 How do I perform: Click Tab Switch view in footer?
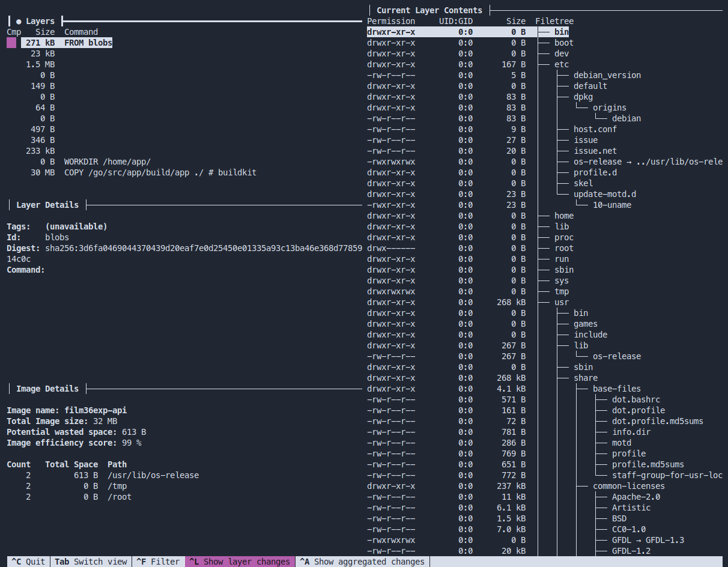click(x=91, y=562)
